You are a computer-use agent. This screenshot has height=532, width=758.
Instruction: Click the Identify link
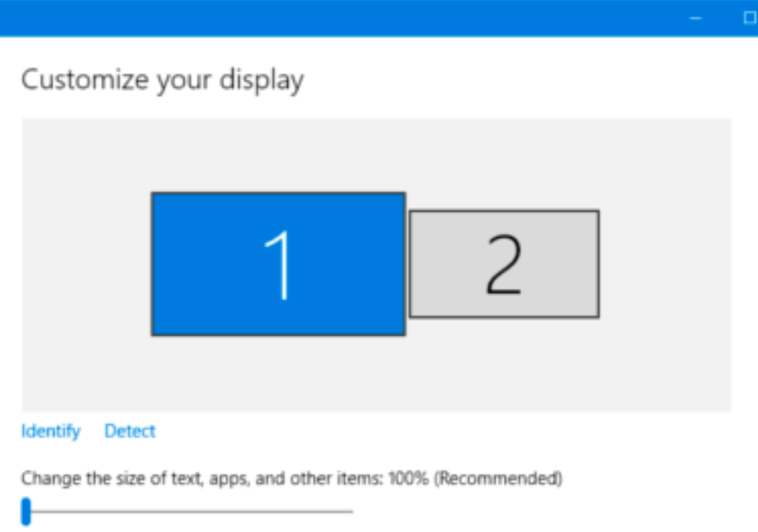coord(50,431)
